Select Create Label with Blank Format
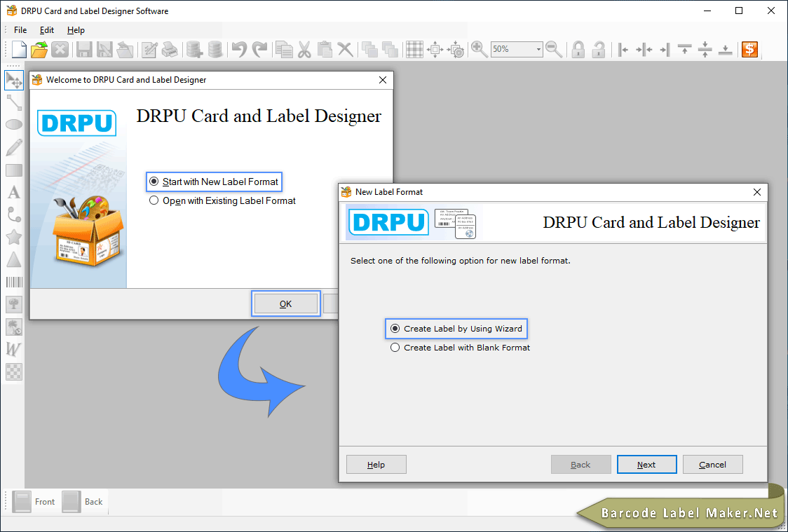This screenshot has height=532, width=788. (461, 348)
